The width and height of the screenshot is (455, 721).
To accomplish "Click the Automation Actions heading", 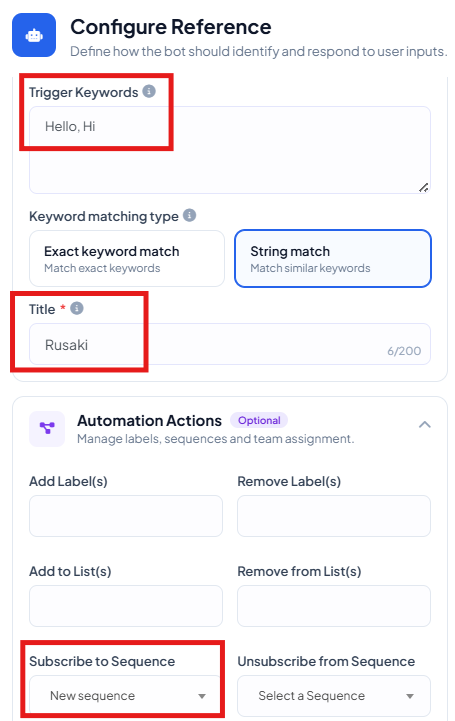I will tap(149, 421).
